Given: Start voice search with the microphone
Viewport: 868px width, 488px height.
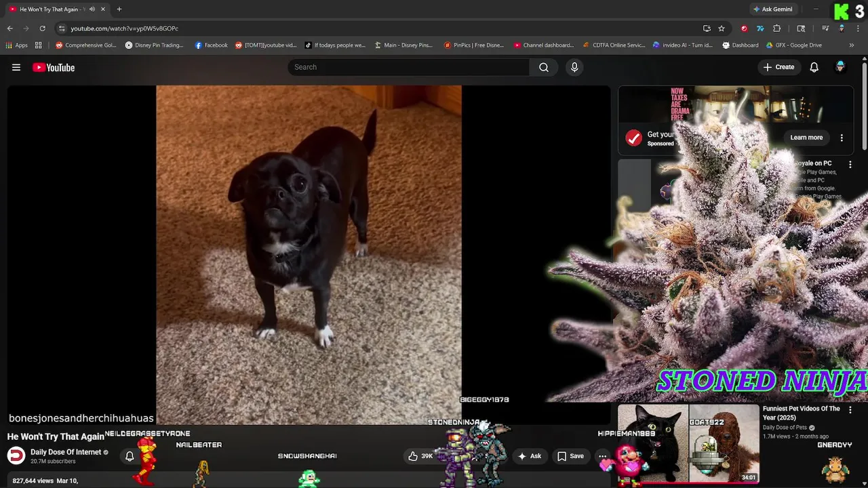Looking at the screenshot, I should [x=574, y=67].
